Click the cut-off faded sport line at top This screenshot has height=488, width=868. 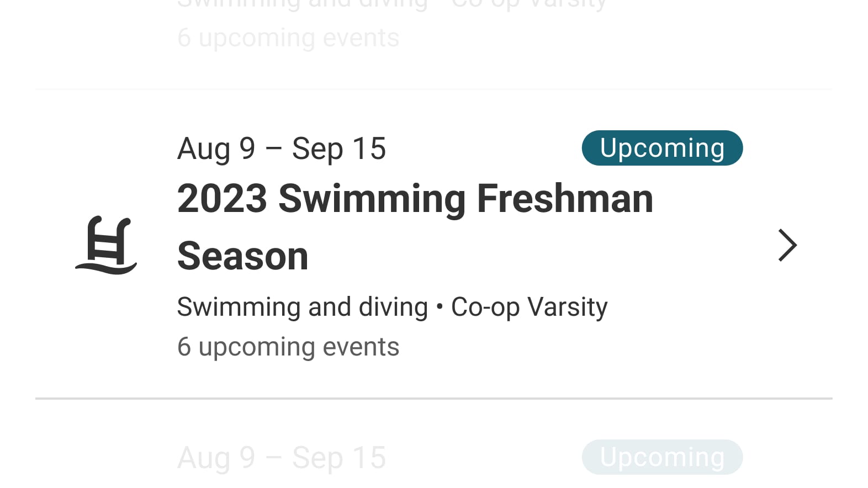click(391, 4)
